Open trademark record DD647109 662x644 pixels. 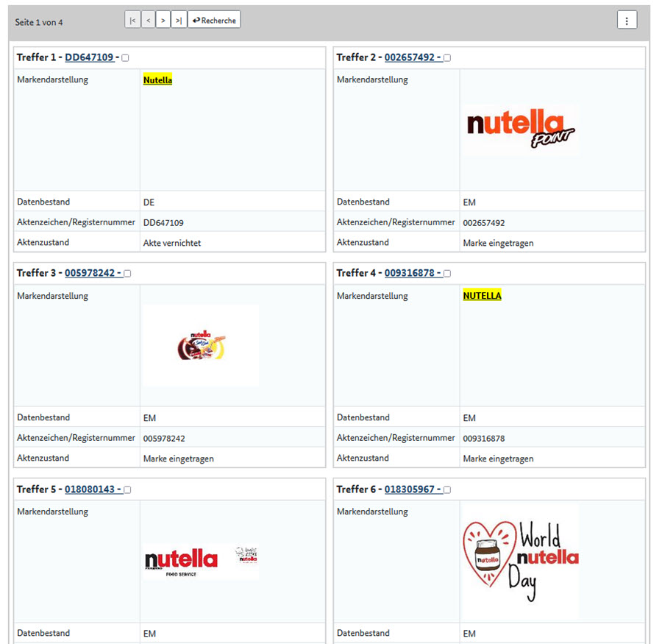tap(89, 57)
